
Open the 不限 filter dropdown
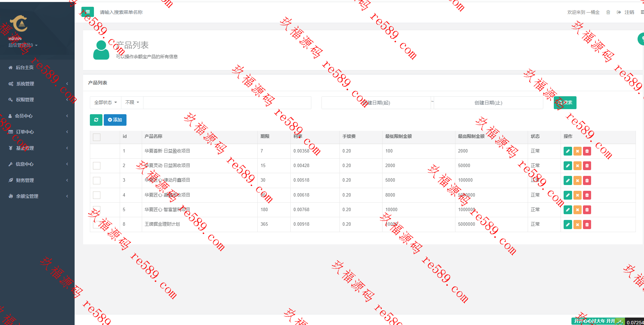(x=132, y=102)
